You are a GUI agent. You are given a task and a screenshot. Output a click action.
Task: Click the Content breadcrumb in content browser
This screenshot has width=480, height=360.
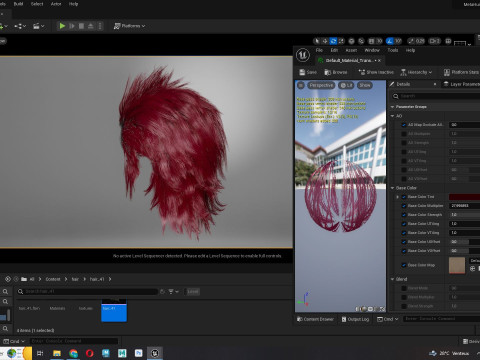[53, 279]
